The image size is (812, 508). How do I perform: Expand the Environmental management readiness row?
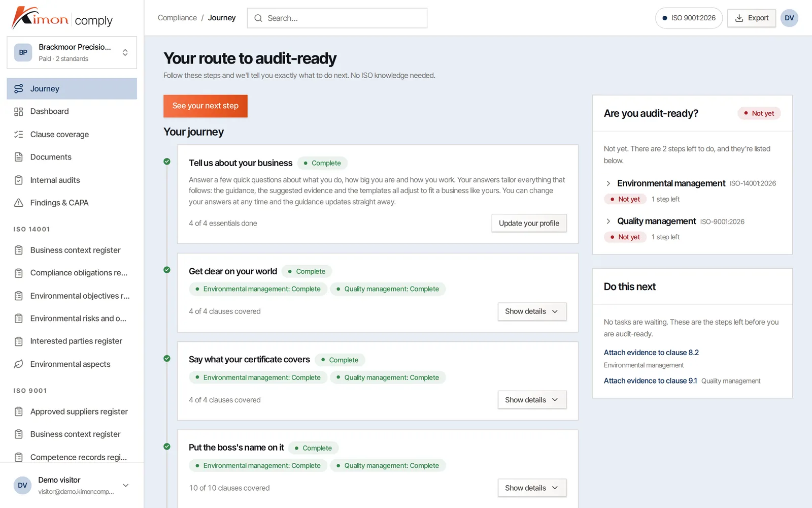point(608,183)
